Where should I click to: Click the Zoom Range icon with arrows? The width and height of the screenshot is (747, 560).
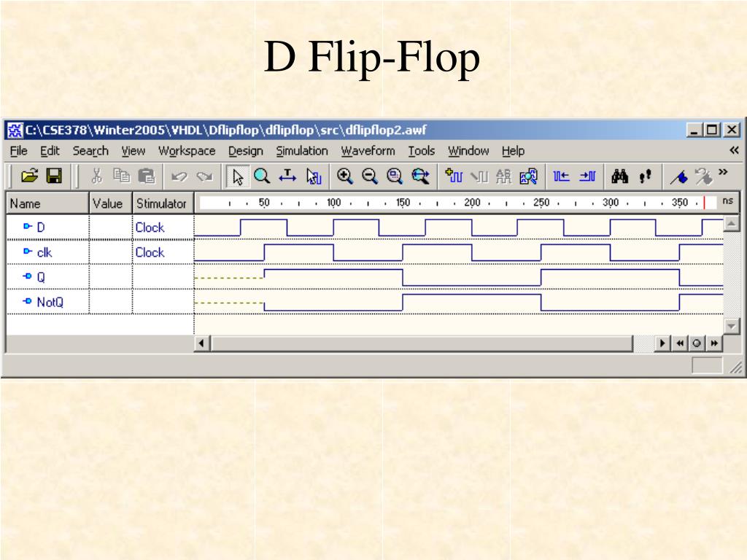[x=420, y=176]
